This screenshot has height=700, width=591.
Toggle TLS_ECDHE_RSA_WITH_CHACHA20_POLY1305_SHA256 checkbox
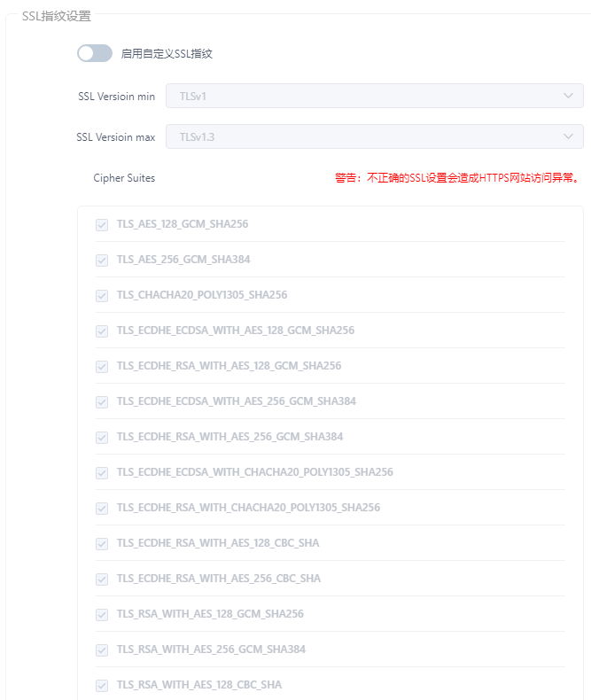coord(102,509)
